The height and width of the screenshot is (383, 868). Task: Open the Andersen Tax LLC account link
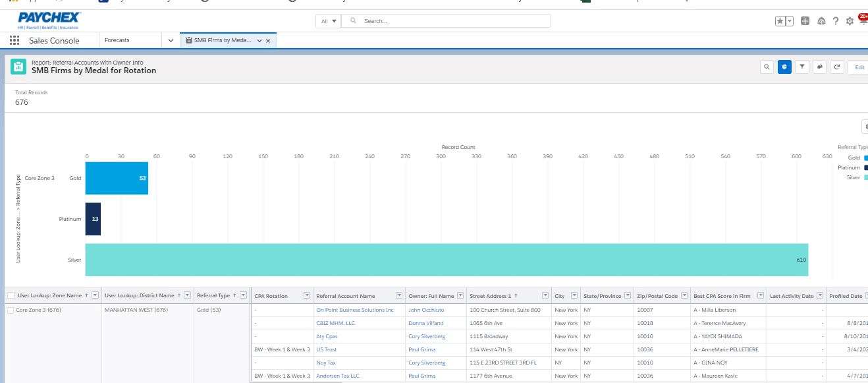click(338, 376)
